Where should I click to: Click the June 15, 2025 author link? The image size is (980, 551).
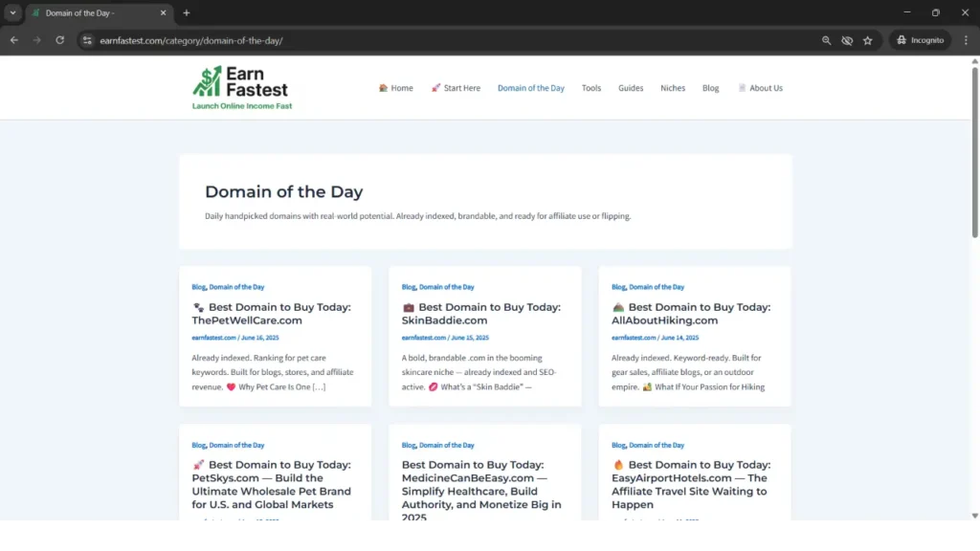click(424, 338)
